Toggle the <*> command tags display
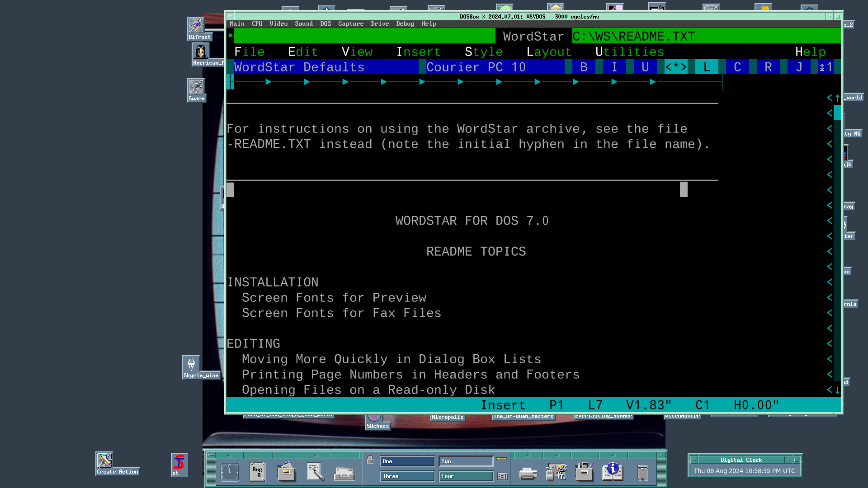This screenshot has width=868, height=488. (x=676, y=67)
